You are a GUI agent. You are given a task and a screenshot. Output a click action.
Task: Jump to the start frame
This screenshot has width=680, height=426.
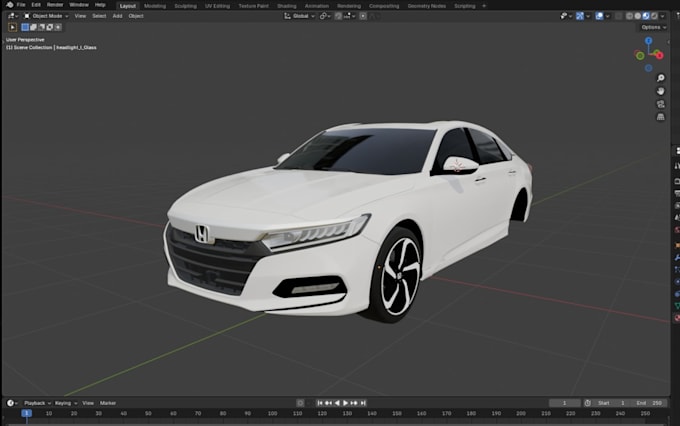coord(320,403)
